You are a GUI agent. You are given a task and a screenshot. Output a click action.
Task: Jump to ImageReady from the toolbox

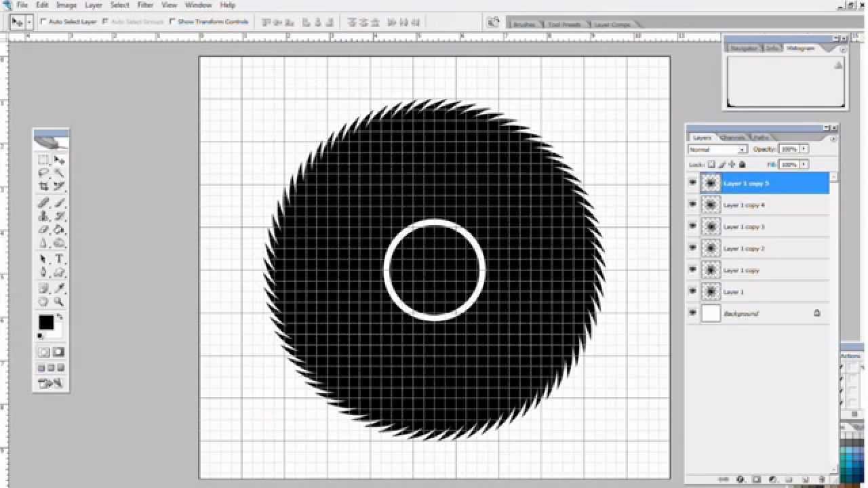[51, 384]
